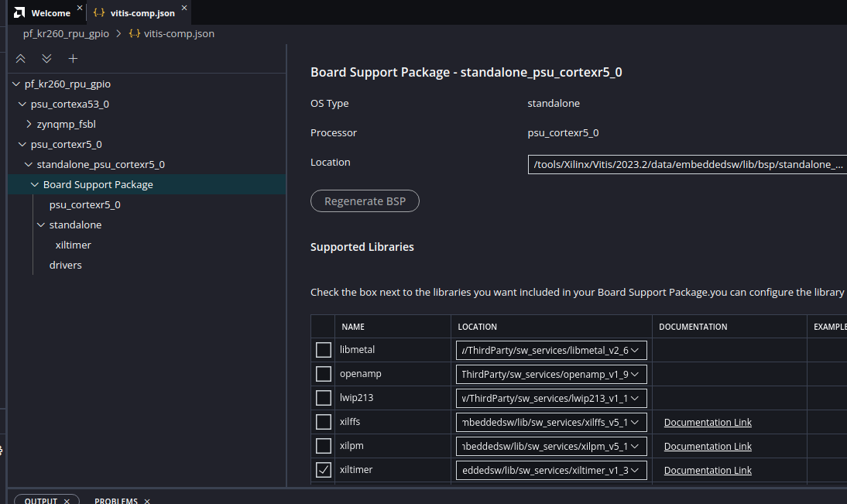Close the Output panel tab
Image resolution: width=847 pixels, height=504 pixels.
point(67,501)
